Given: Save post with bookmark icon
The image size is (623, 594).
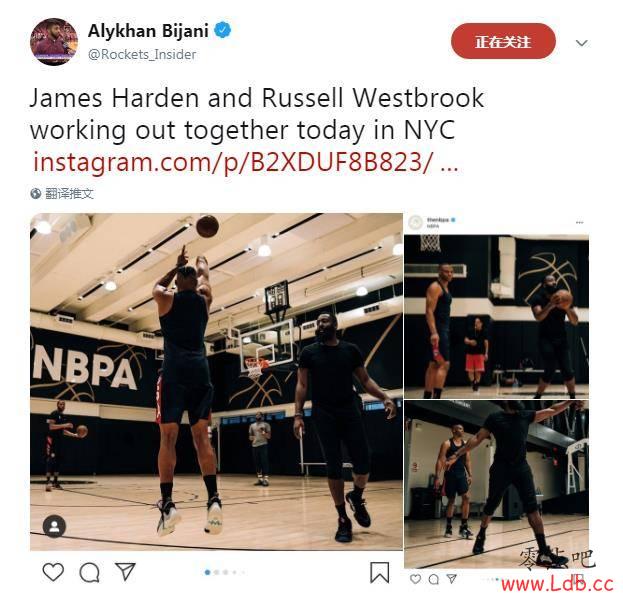Looking at the screenshot, I should tap(379, 572).
